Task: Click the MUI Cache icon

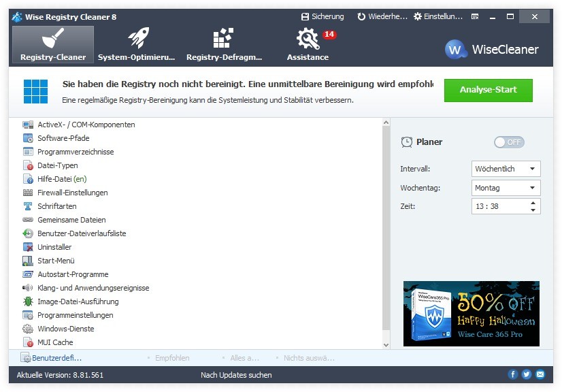Action: click(28, 342)
